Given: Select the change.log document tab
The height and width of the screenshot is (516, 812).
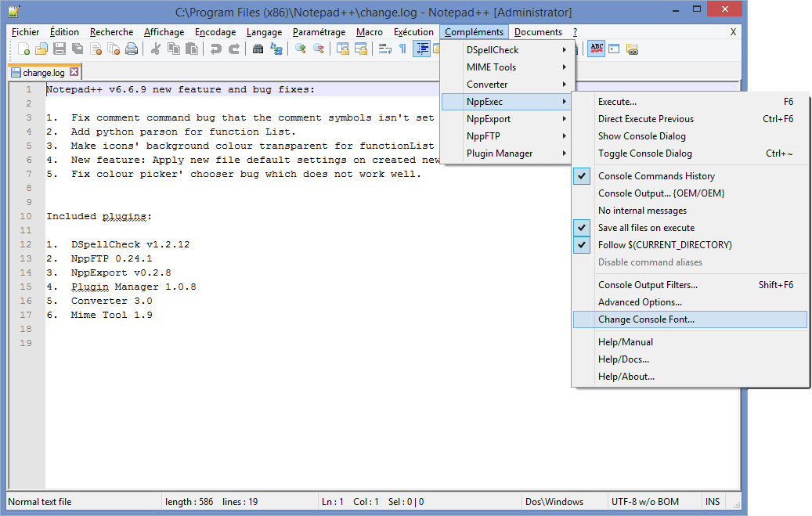Looking at the screenshot, I should tap(45, 73).
